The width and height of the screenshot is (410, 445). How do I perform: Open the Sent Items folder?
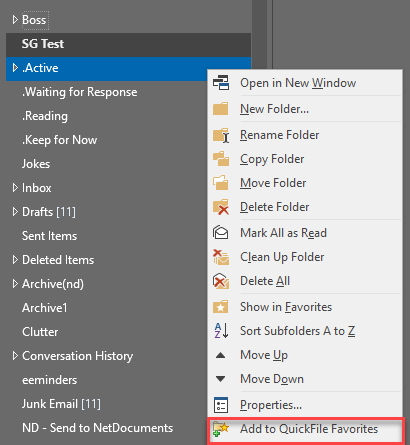[x=49, y=236]
